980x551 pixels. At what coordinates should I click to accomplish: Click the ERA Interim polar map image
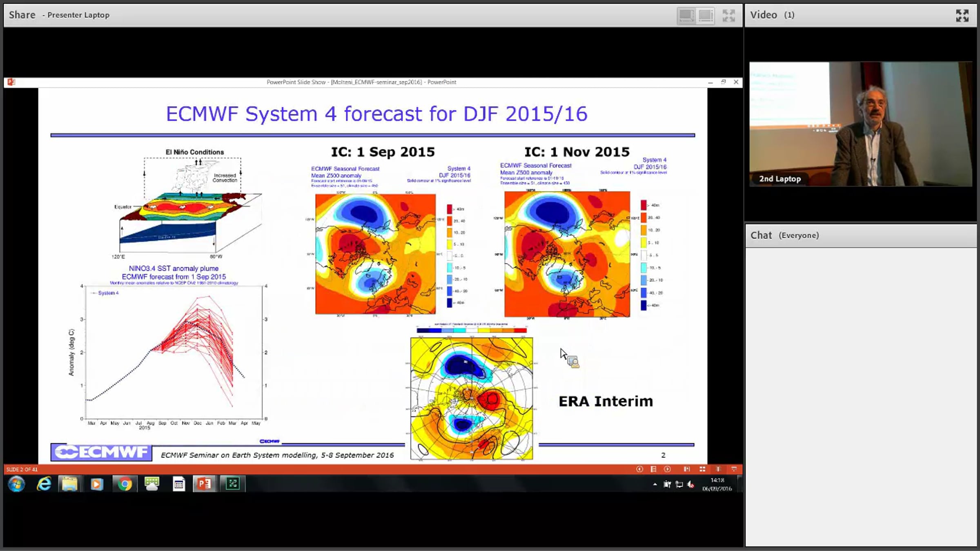[x=472, y=398]
